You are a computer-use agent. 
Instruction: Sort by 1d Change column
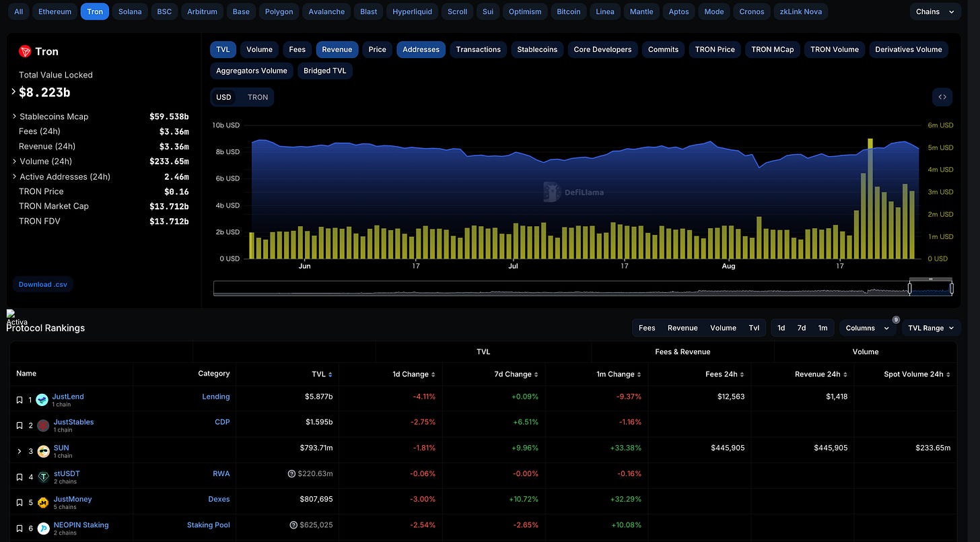pyautogui.click(x=433, y=374)
